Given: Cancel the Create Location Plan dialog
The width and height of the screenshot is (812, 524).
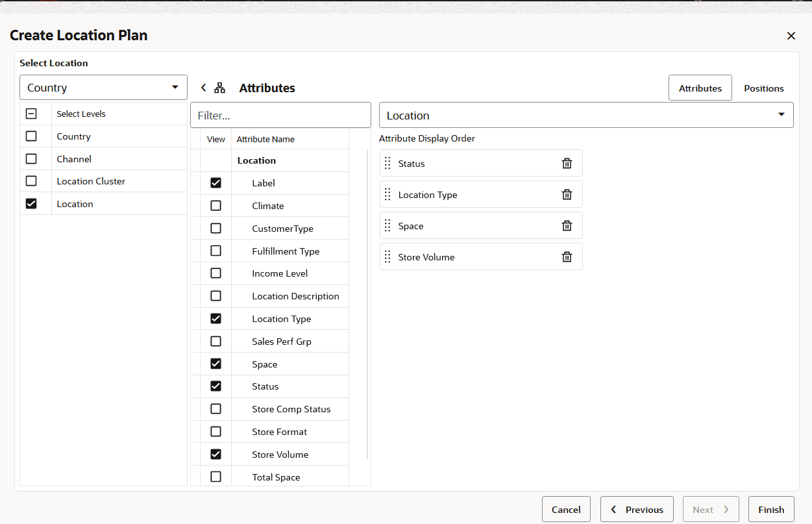Looking at the screenshot, I should click(x=566, y=509).
